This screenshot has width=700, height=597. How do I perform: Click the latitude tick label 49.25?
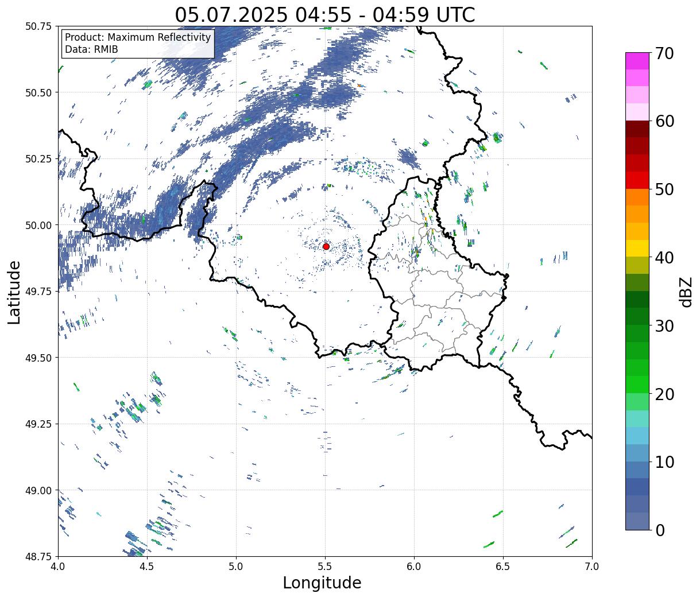pyautogui.click(x=38, y=424)
